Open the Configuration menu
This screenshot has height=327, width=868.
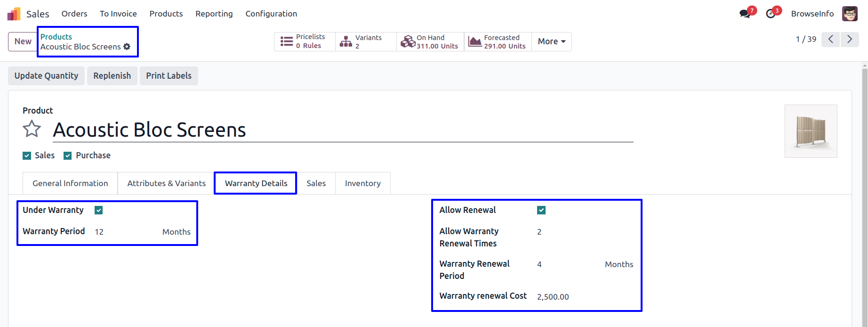[271, 14]
